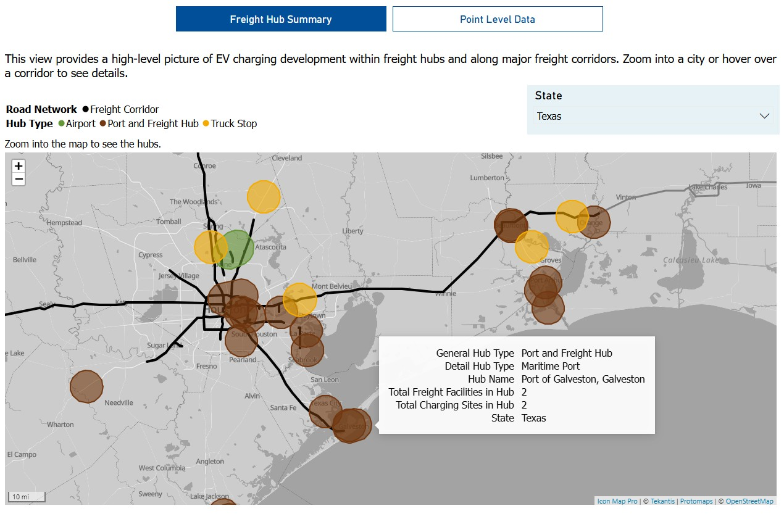The height and width of the screenshot is (532, 784).
Task: Zoom out with the map minus button
Action: click(x=19, y=180)
